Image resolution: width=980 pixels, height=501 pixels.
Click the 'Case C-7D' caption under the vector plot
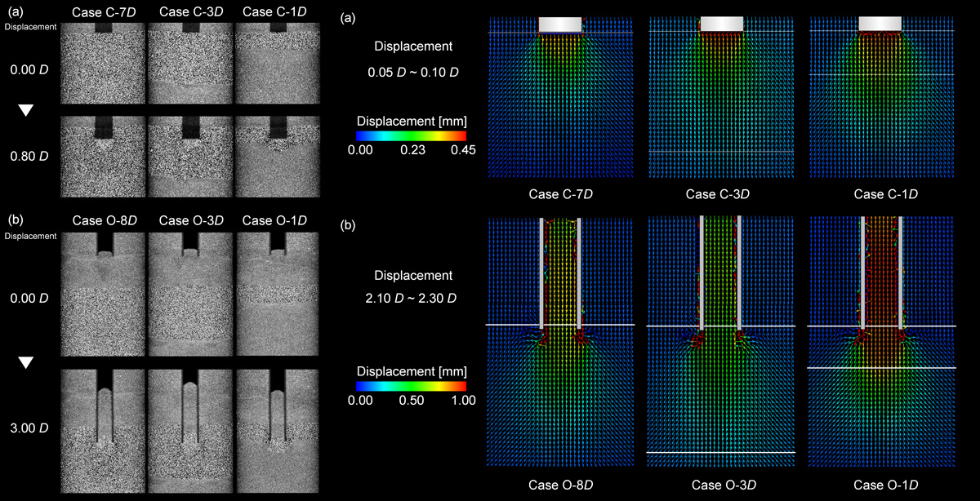(559, 194)
